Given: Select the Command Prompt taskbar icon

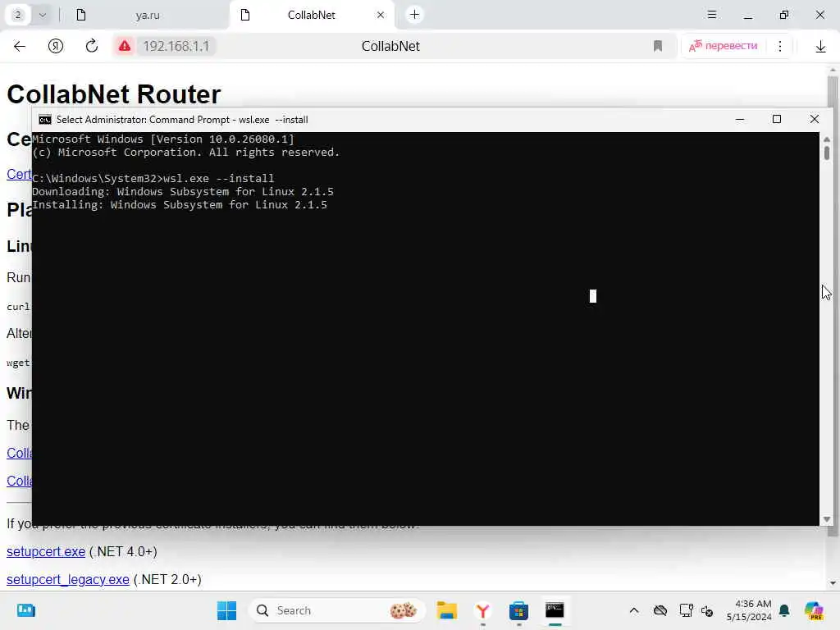Looking at the screenshot, I should 555,610.
